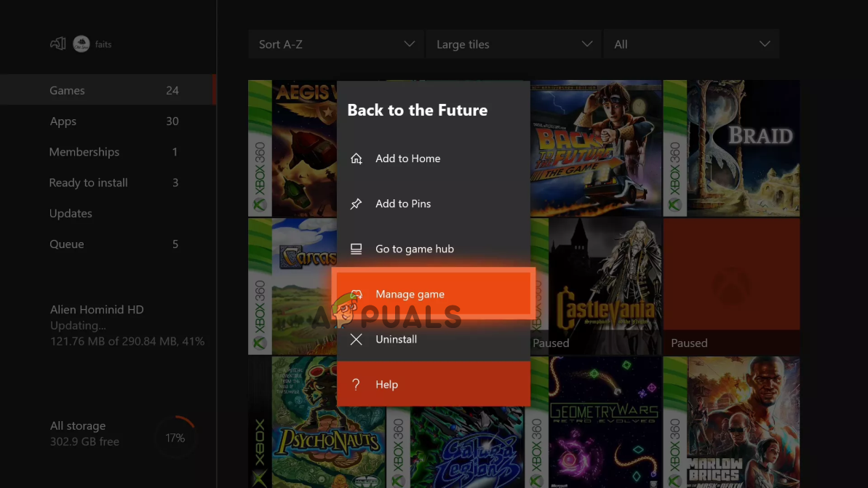Select the Marlow Briggs game tile
This screenshot has width=868, height=488.
731,422
